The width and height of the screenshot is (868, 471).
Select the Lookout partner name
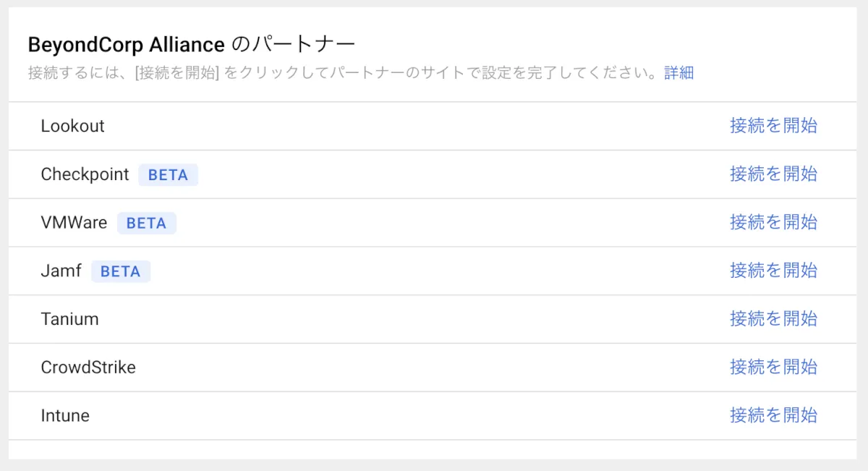coord(72,126)
